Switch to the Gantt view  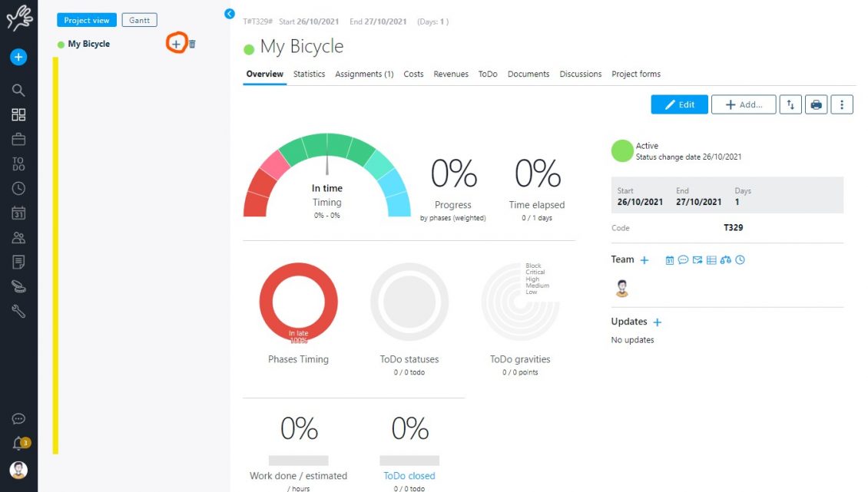coord(139,21)
